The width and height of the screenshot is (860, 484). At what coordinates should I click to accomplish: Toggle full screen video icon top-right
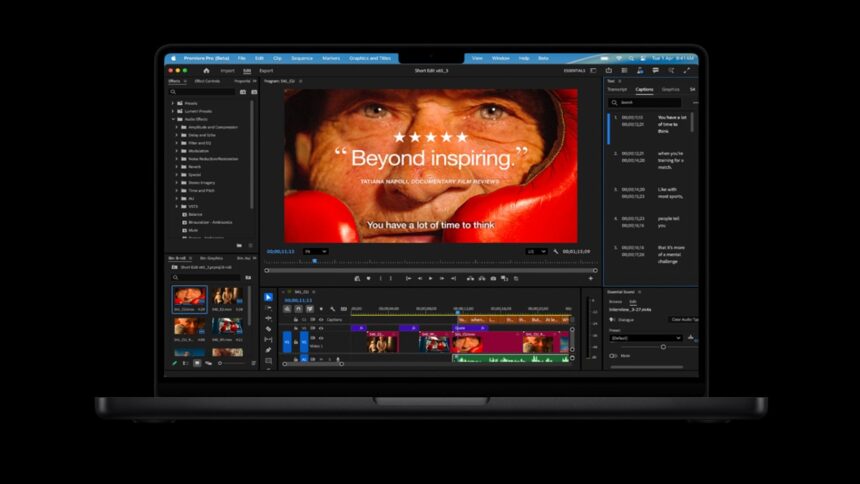pyautogui.click(x=687, y=70)
